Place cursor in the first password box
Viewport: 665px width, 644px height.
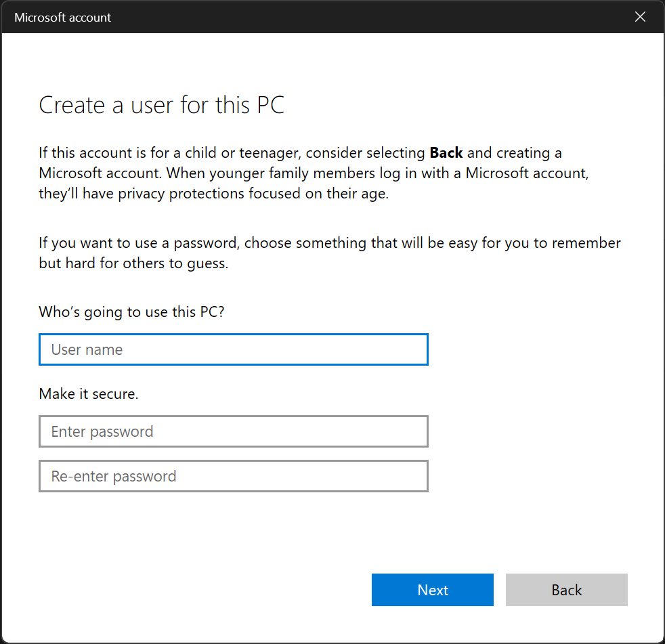coord(234,431)
